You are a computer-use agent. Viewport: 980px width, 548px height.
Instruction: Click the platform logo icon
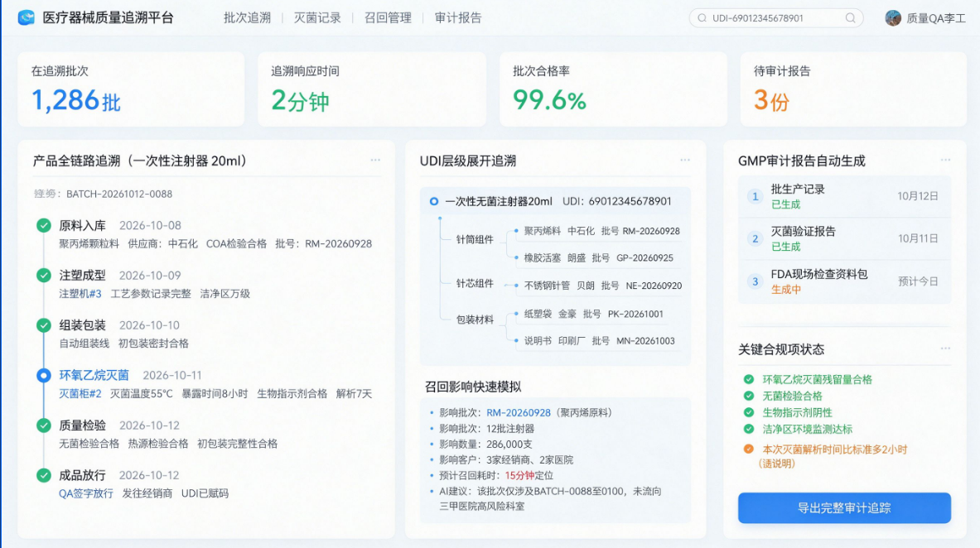[x=27, y=17]
